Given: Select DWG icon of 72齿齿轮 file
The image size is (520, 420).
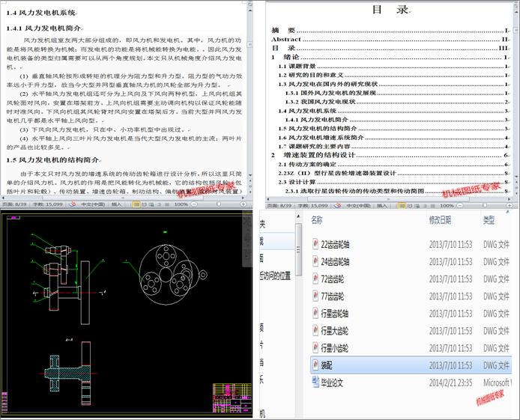Looking at the screenshot, I should pos(315,279).
